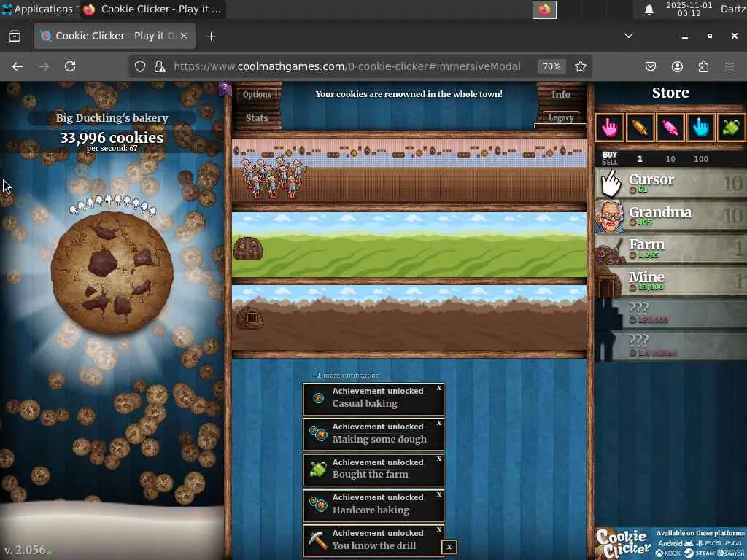Buy the blue cursor upgrade
Image resolution: width=747 pixels, height=560 pixels.
click(700, 127)
